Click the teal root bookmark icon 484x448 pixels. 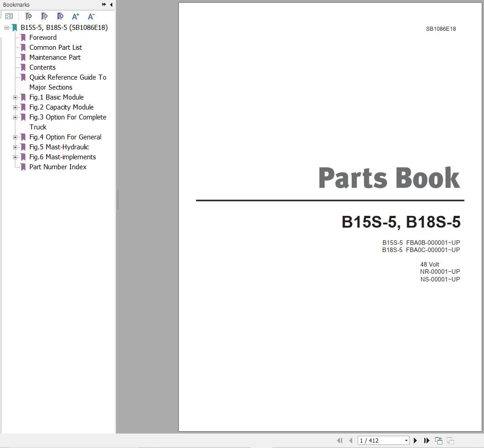pyautogui.click(x=14, y=28)
